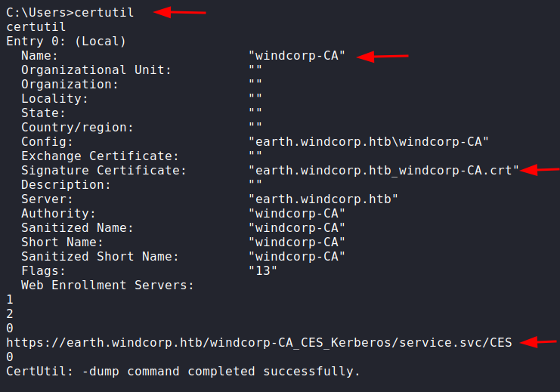
Task: Click the -dump command completed successfully line
Action: point(183,372)
